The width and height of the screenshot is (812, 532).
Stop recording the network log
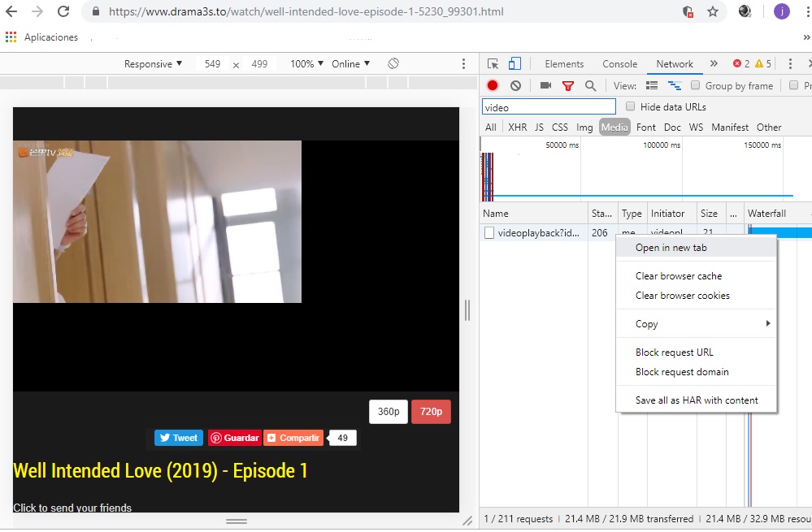click(493, 85)
